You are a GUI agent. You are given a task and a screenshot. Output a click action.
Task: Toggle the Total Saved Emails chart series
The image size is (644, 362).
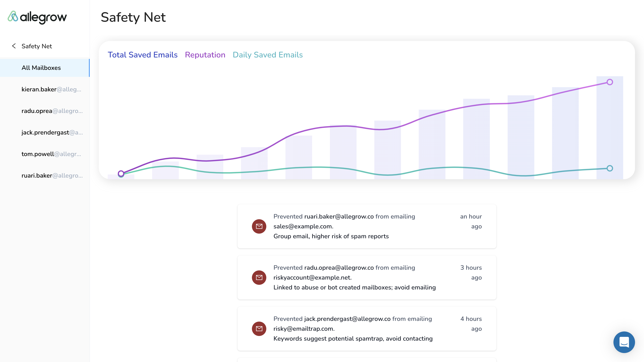pyautogui.click(x=142, y=55)
